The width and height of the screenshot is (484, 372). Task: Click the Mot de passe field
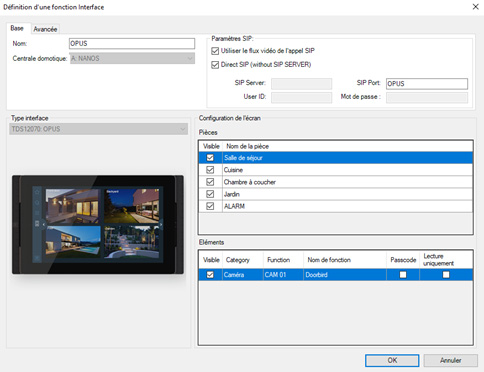click(x=427, y=97)
